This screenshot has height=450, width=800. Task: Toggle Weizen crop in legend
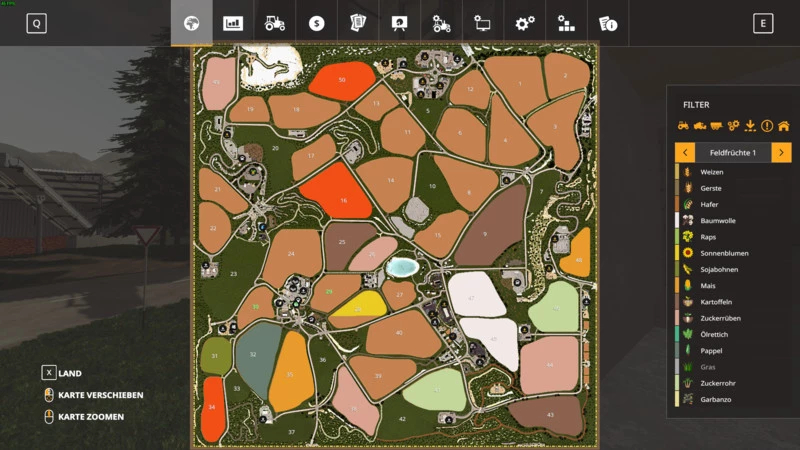(x=733, y=172)
